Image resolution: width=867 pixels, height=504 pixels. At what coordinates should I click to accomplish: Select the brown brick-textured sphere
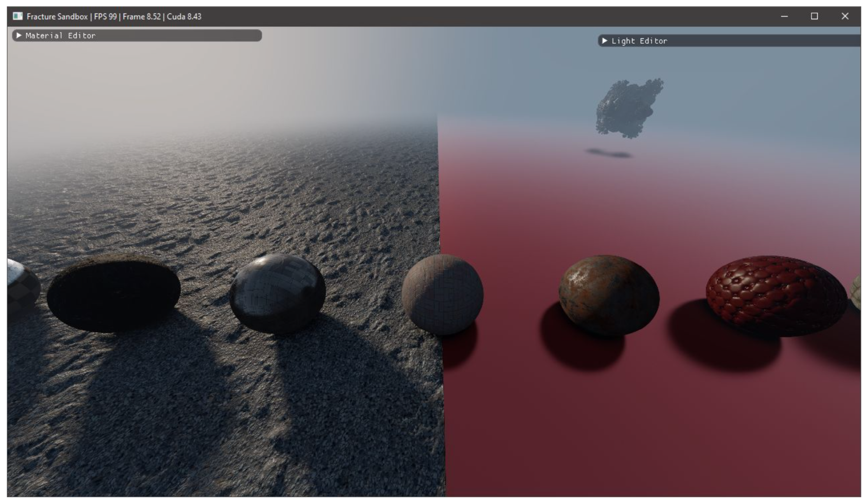[x=442, y=295]
